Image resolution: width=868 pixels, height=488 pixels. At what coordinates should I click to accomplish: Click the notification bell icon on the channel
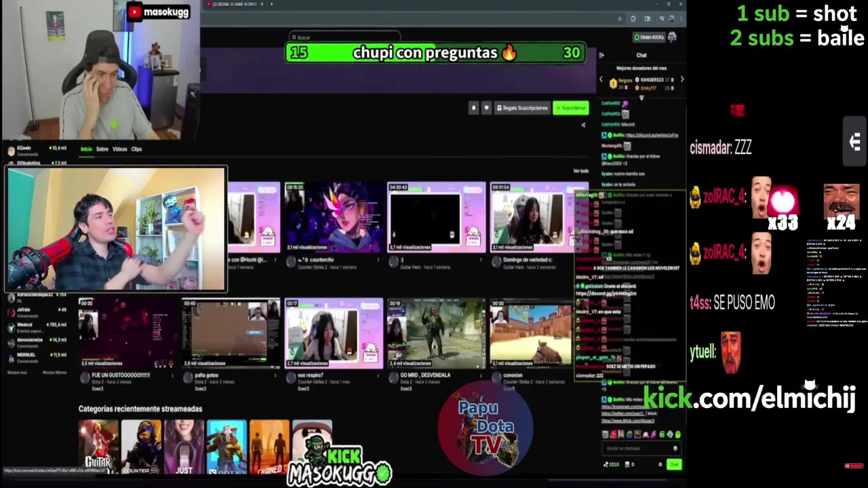[x=473, y=108]
